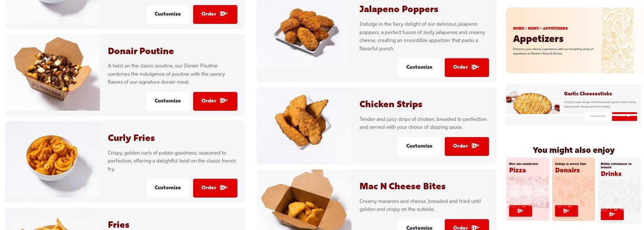View the Chicken Strips product photo
The width and height of the screenshot is (644, 230).
[304, 126]
